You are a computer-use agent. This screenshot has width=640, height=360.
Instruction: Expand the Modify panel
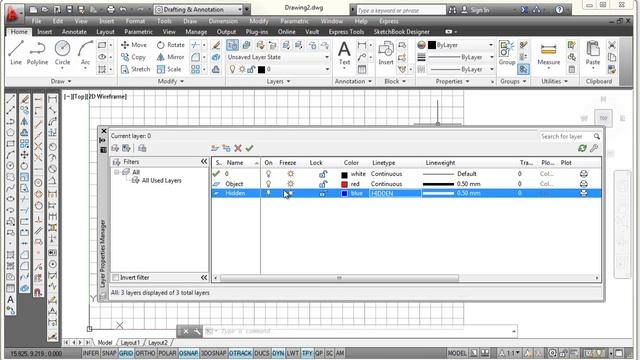(171, 81)
